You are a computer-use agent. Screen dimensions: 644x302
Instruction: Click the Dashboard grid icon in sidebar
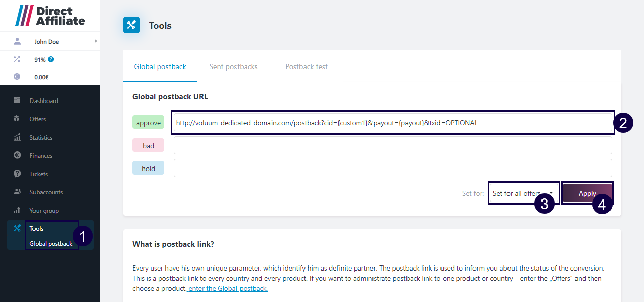pyautogui.click(x=17, y=100)
